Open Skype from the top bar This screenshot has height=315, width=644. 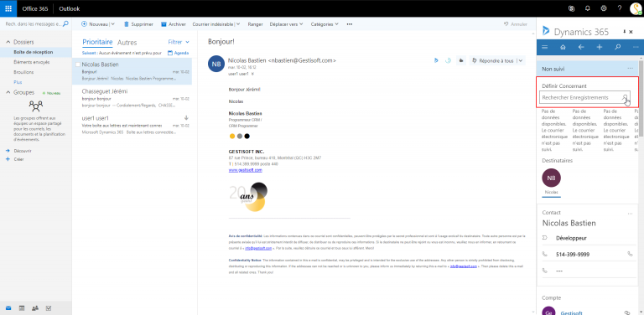pyautogui.click(x=571, y=8)
